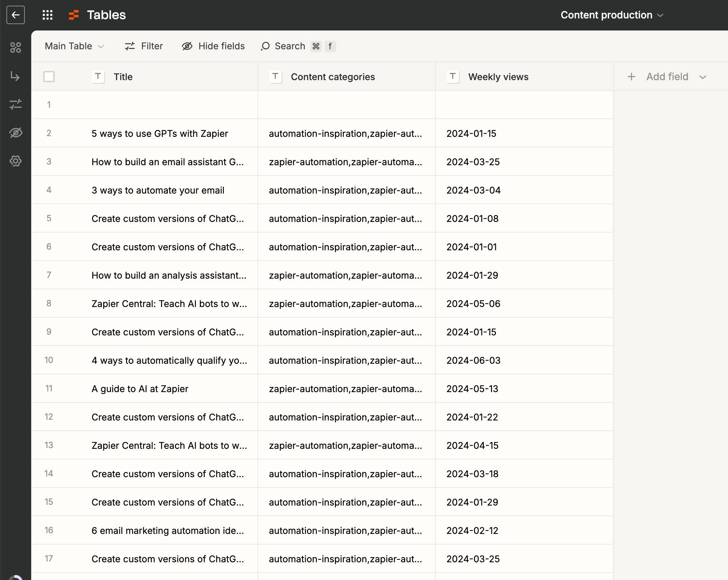Expand the Main Table view dropdown

(x=75, y=46)
